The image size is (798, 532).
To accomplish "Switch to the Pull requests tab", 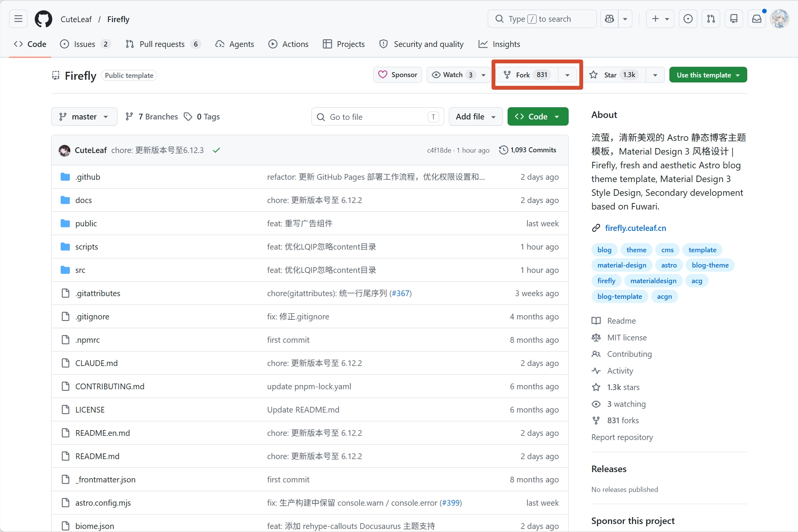I will coord(163,44).
